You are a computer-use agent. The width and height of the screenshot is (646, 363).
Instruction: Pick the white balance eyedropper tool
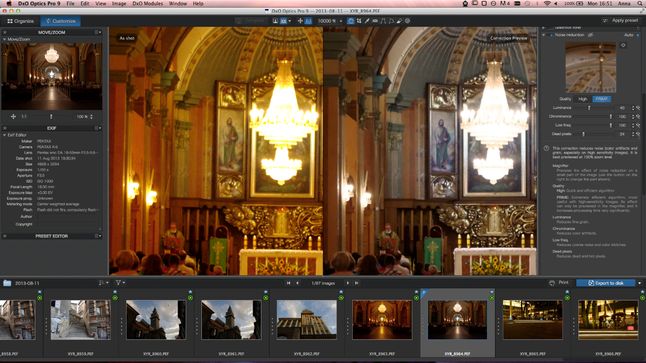pyautogui.click(x=367, y=21)
